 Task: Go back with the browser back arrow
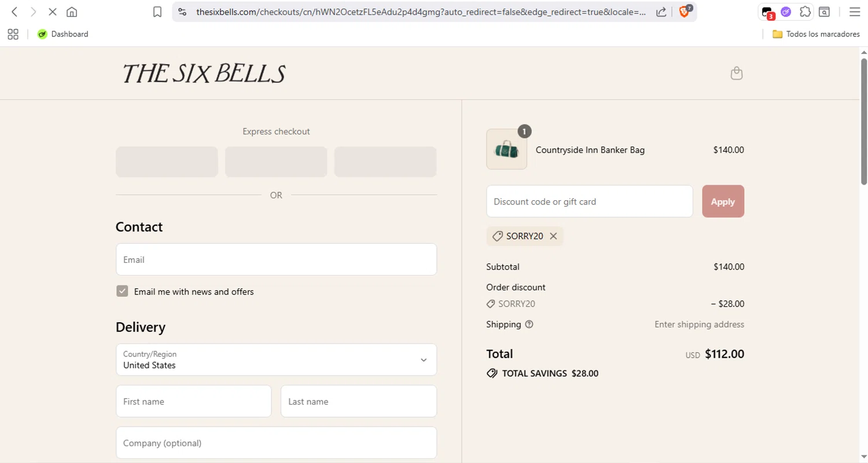(x=14, y=12)
